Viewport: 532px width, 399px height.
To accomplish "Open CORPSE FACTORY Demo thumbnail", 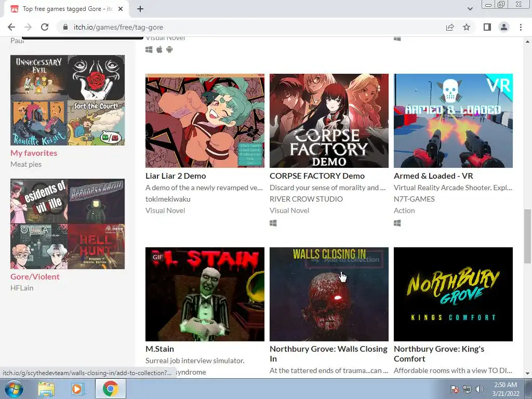I will point(329,121).
